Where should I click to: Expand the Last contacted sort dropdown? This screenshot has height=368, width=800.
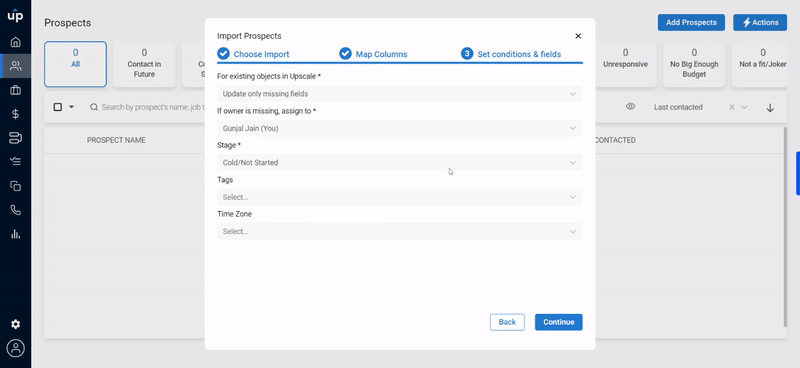(x=744, y=107)
